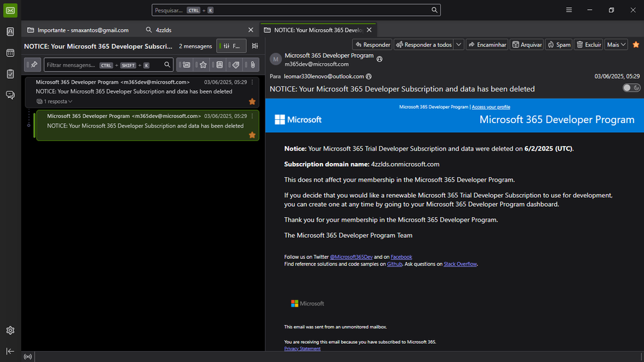Click the Microsoft logo in blue banner

click(298, 119)
